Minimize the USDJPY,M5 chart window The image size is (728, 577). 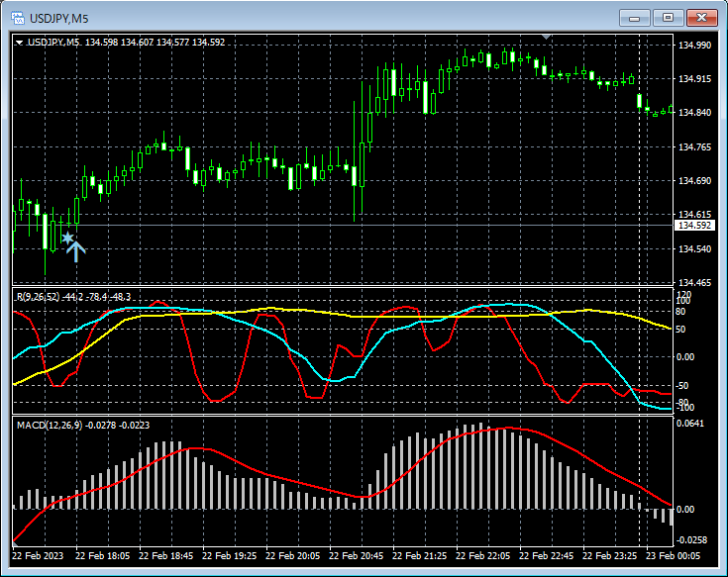click(x=635, y=17)
